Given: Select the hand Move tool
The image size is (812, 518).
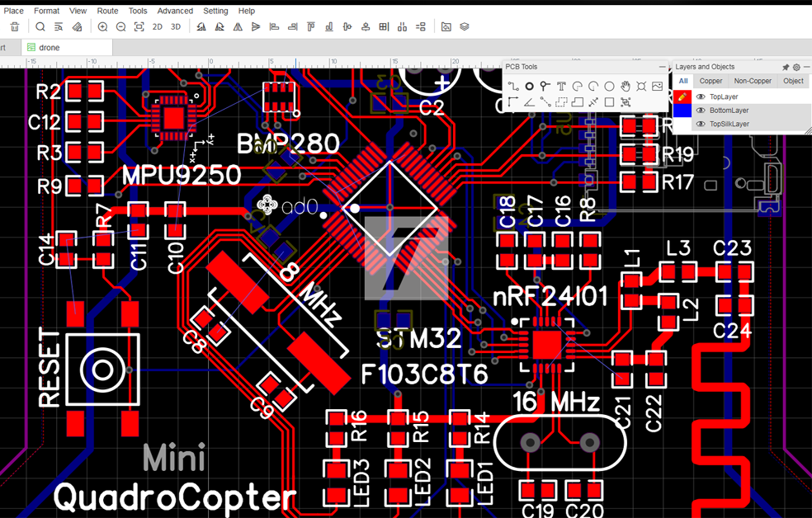Looking at the screenshot, I should [625, 87].
